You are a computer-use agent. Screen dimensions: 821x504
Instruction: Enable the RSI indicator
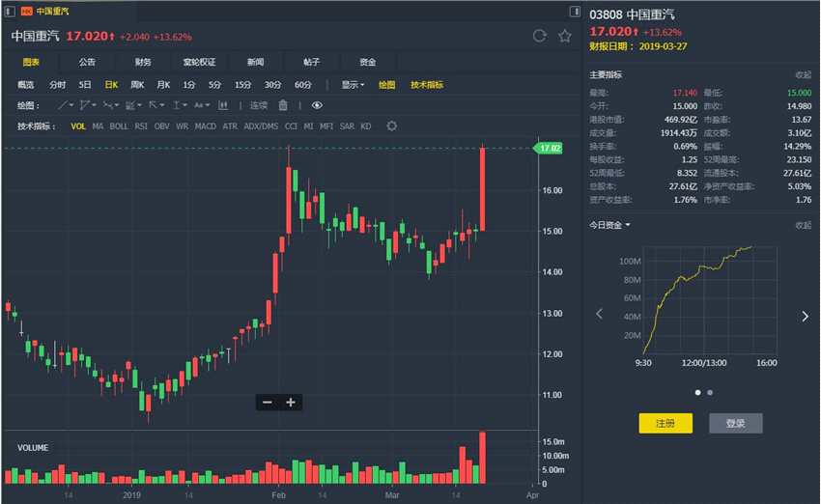141,126
